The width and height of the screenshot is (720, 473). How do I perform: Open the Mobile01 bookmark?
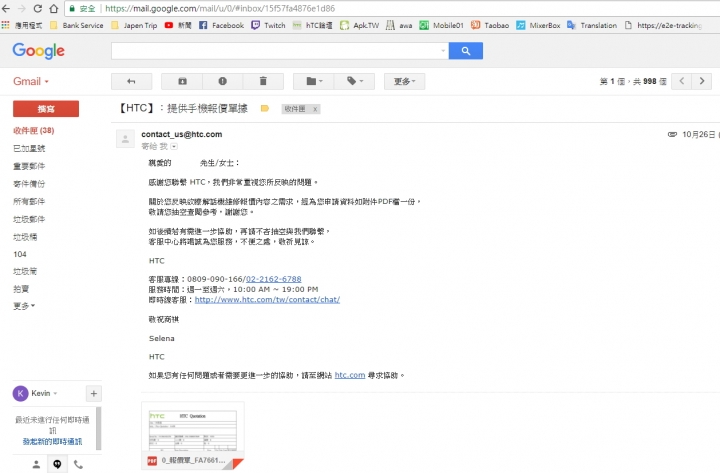tap(441, 25)
